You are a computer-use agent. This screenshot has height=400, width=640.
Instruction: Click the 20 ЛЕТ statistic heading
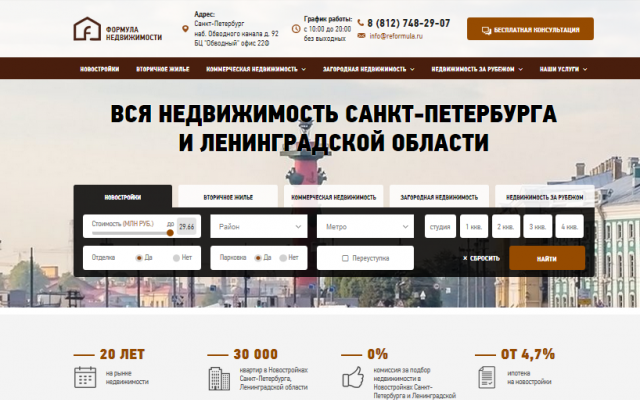122,354
